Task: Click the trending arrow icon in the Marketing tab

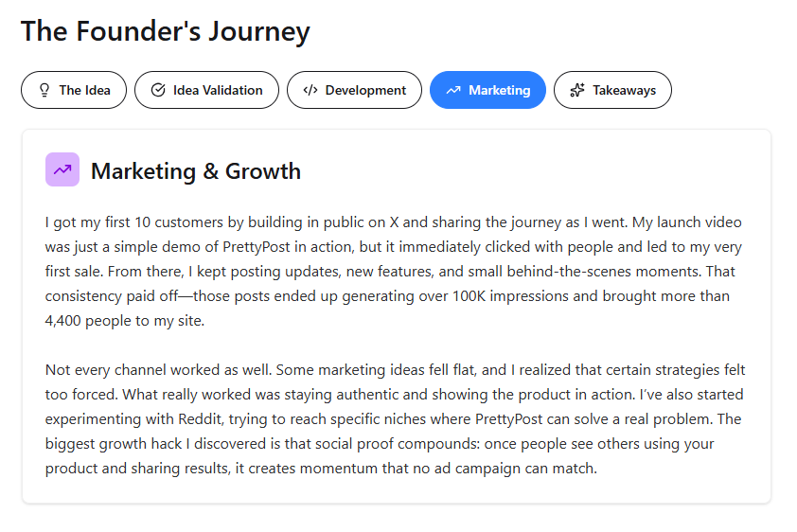Action: pyautogui.click(x=453, y=91)
